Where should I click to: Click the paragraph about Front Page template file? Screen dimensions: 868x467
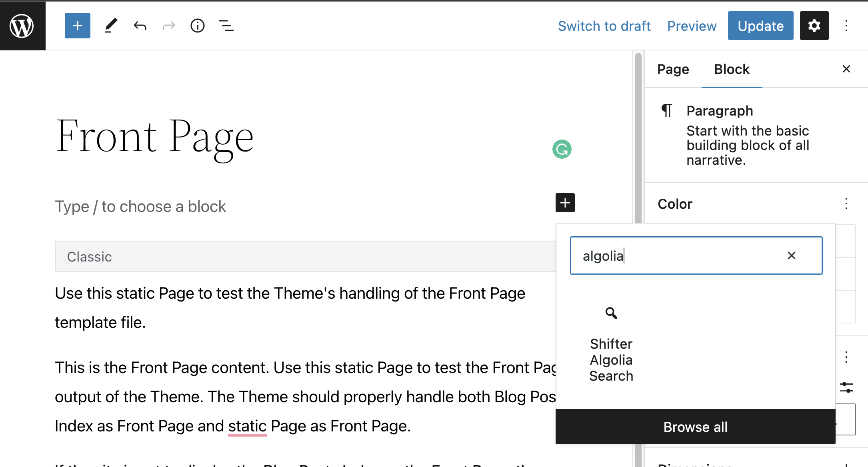pos(290,308)
